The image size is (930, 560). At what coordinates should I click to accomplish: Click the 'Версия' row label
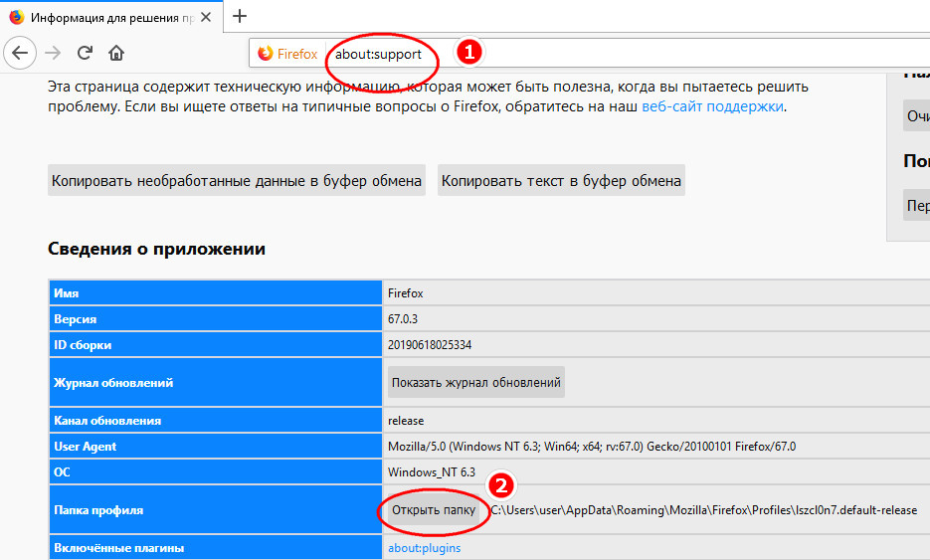click(215, 319)
